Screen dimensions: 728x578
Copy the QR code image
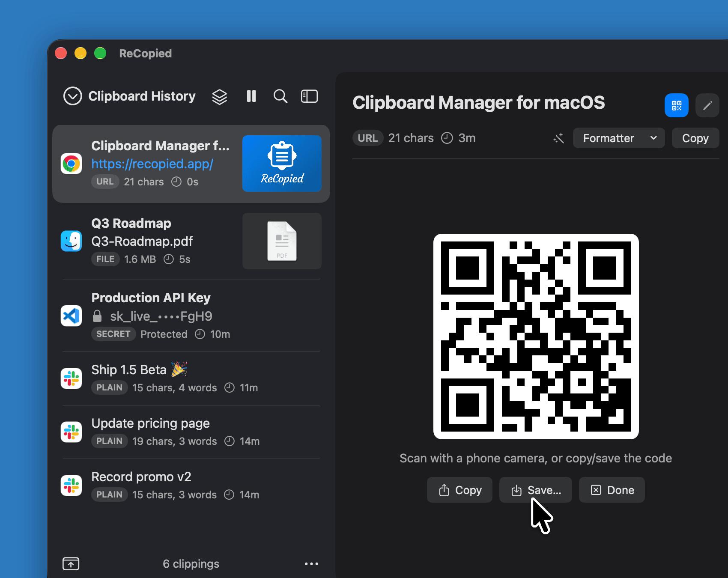coord(460,490)
